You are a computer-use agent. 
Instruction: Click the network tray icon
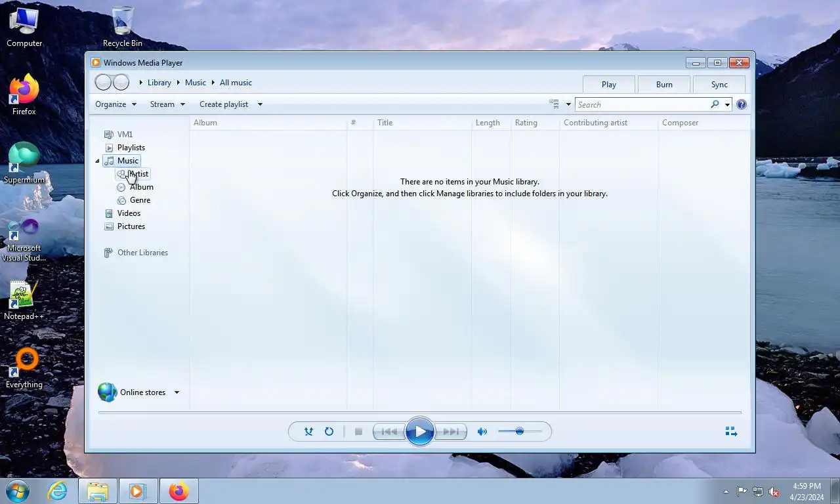click(758, 492)
